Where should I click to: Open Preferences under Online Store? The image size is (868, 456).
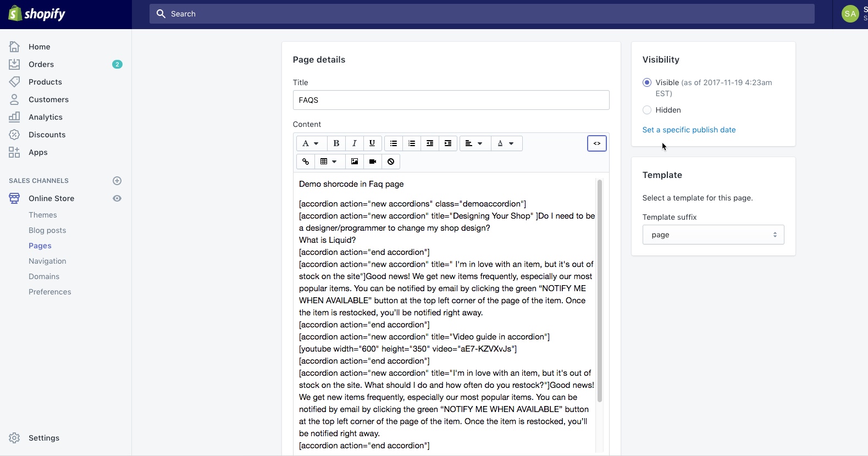(50, 292)
